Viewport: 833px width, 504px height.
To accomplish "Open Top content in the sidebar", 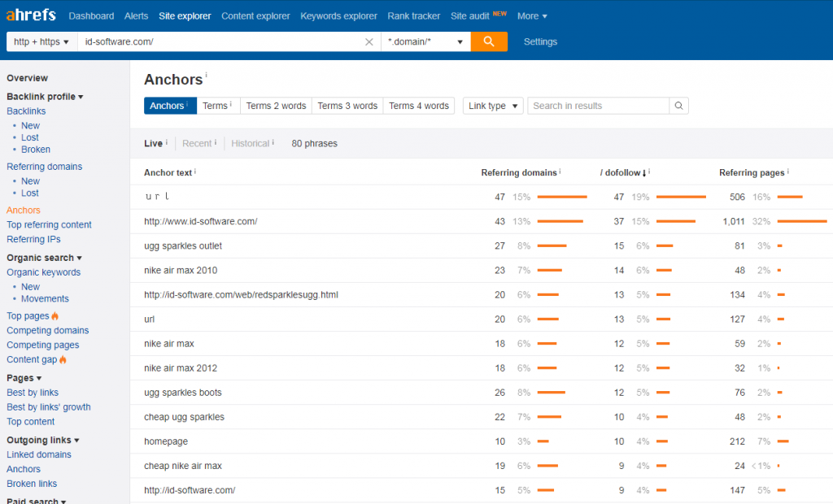I will (30, 422).
